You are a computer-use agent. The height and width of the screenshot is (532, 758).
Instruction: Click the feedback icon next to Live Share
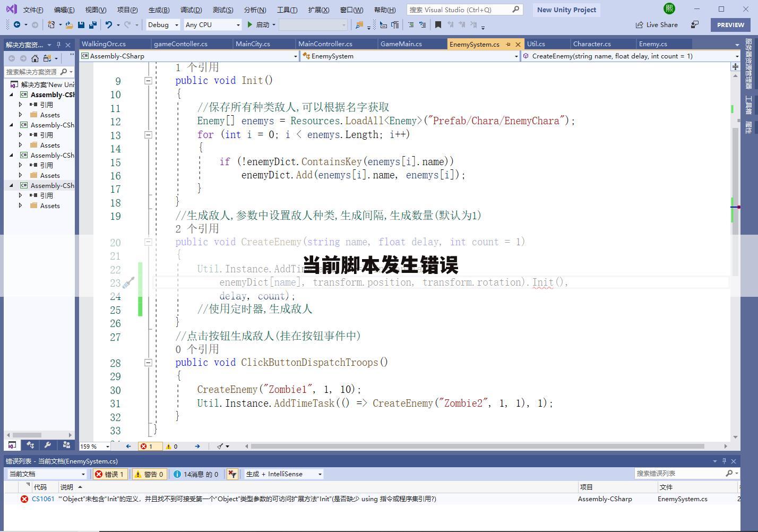[695, 24]
